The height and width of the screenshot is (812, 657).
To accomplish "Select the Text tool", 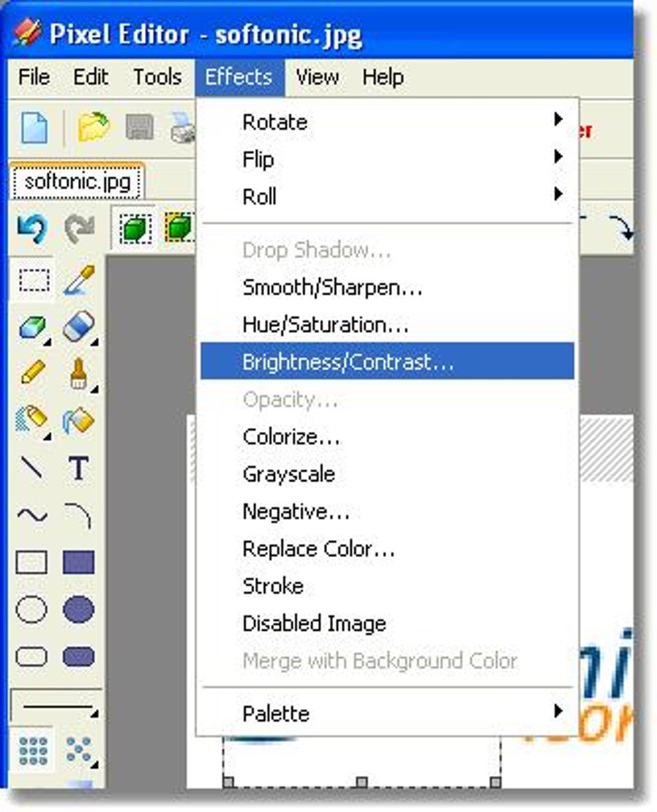I will [x=79, y=468].
